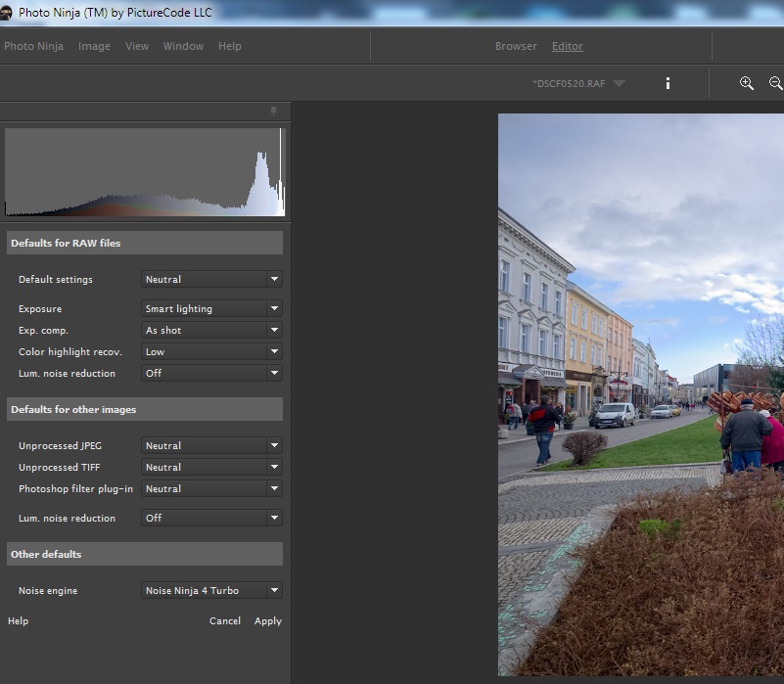Switch to the Browser tab
The image size is (784, 684).
tap(516, 46)
